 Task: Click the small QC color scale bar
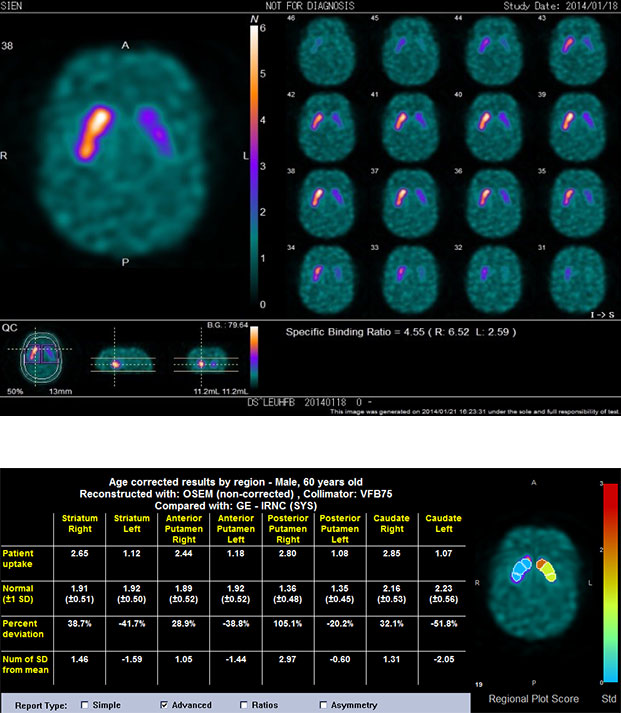click(x=254, y=357)
